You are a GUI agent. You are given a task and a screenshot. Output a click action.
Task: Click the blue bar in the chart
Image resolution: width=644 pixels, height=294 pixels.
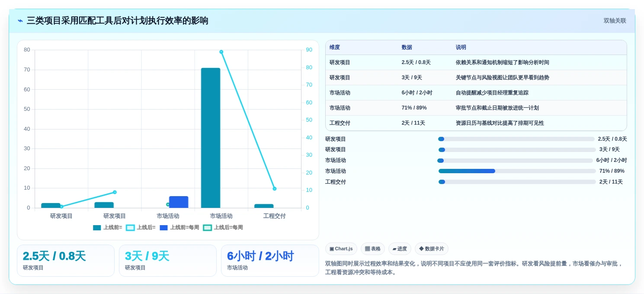pyautogui.click(x=179, y=202)
